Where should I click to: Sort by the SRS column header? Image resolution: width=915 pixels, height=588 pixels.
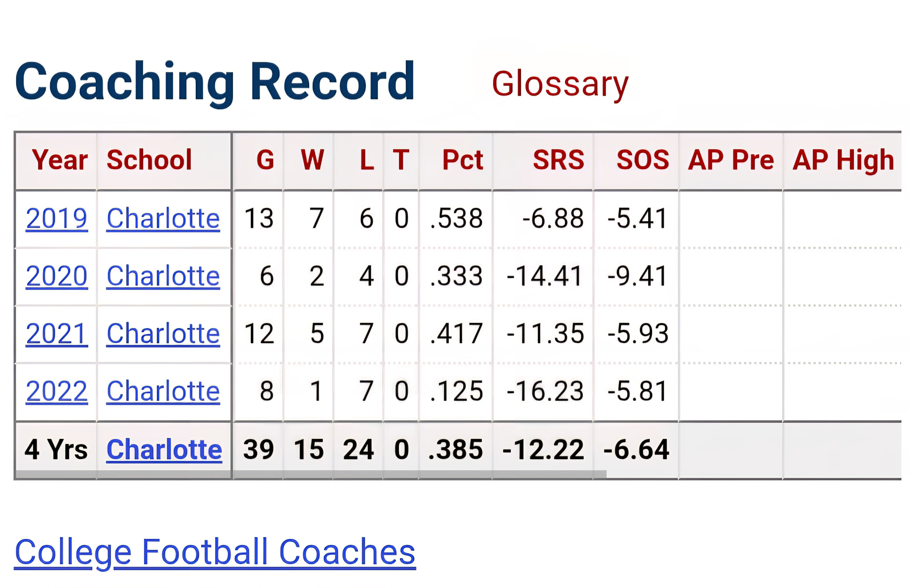[x=558, y=160]
